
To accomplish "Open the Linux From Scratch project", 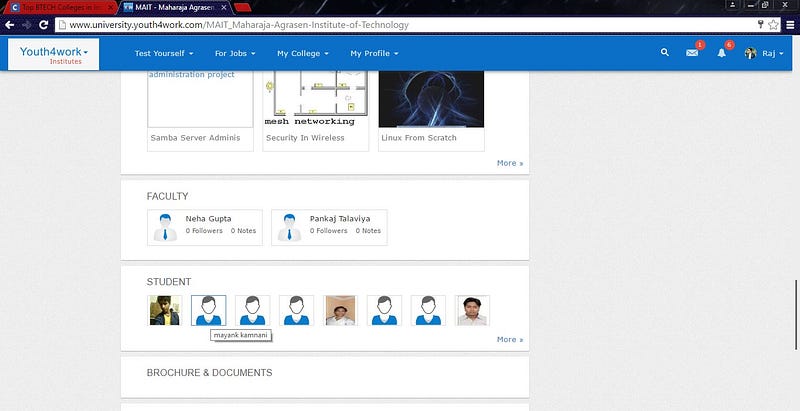I will (419, 138).
